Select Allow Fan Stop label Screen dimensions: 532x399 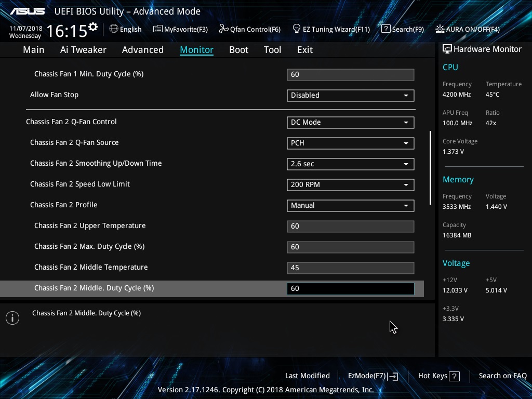[54, 95]
